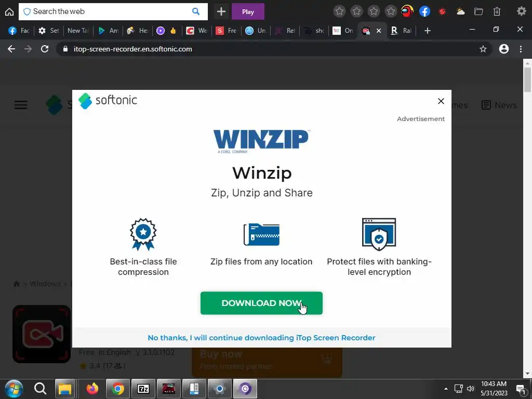Viewport: 532px width, 399px height.
Task: Open the weather icon in the top bar
Action: point(460,11)
